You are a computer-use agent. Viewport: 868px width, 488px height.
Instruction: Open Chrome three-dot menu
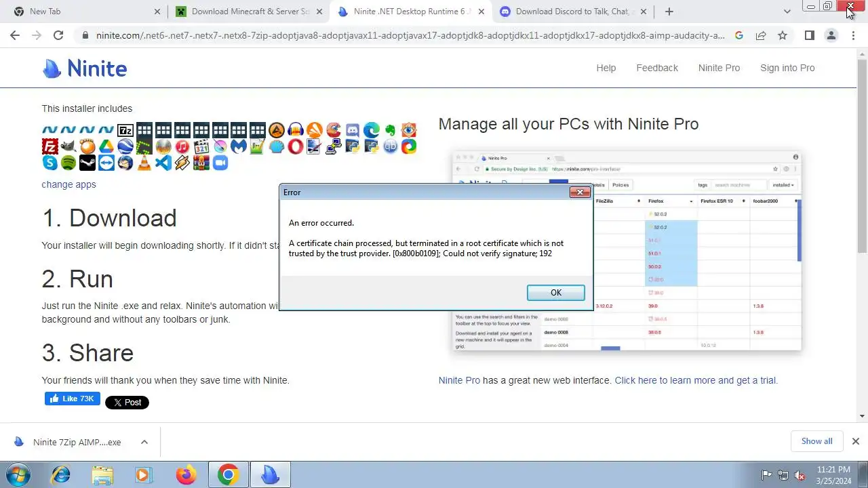click(x=853, y=35)
